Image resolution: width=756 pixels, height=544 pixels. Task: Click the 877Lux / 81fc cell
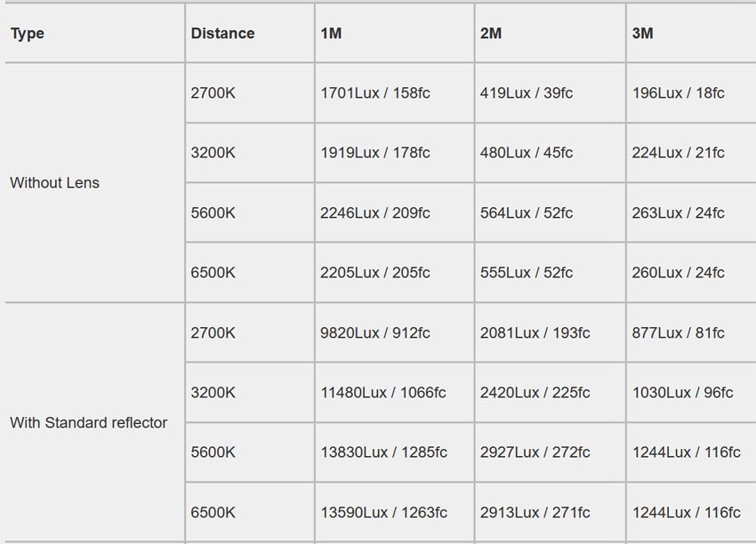click(679, 332)
